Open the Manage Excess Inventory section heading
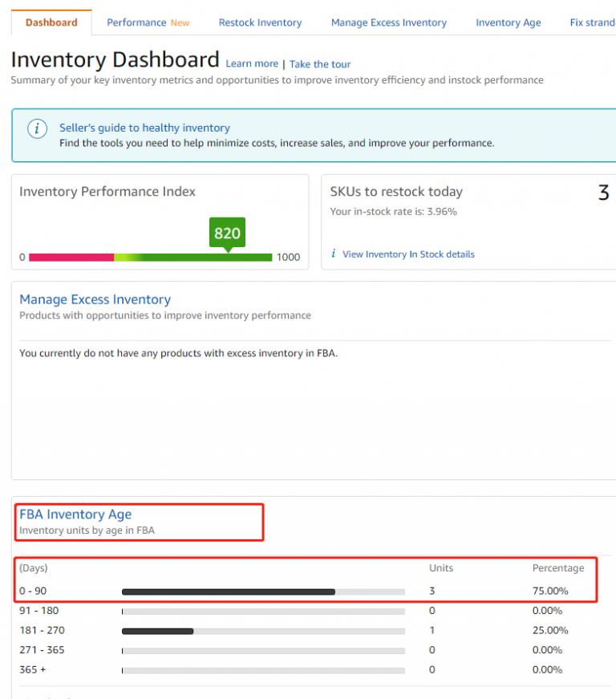Screen dimensions: 616x699 pyautogui.click(x=95, y=299)
